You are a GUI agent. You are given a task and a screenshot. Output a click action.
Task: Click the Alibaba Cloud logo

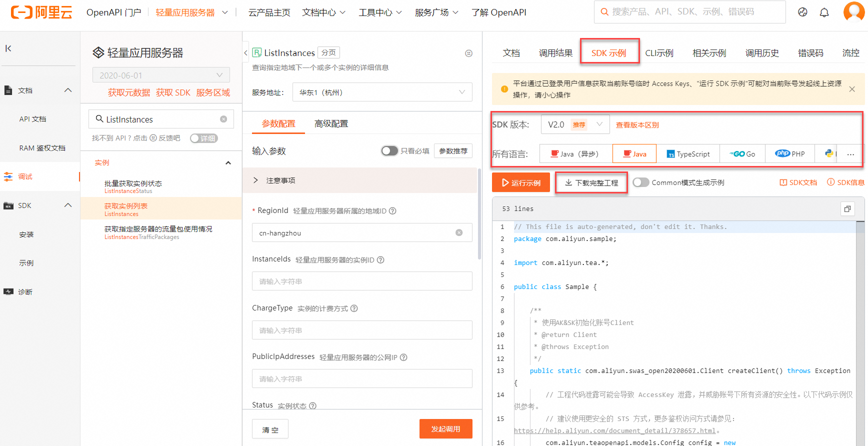41,12
